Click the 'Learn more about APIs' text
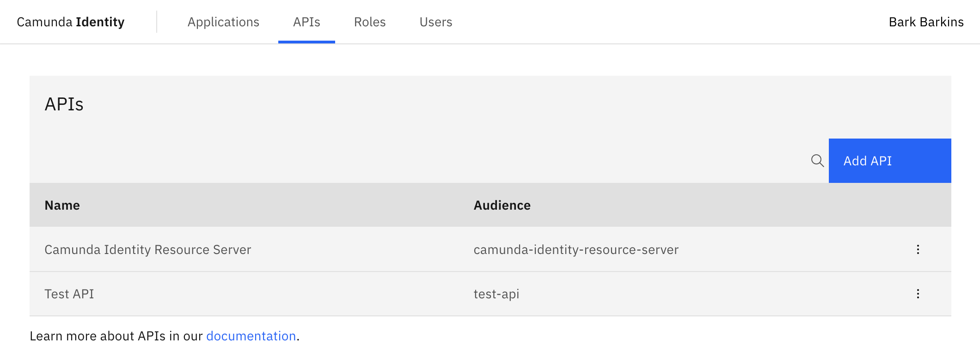Viewport: 980px width, 351px height. coord(116,336)
